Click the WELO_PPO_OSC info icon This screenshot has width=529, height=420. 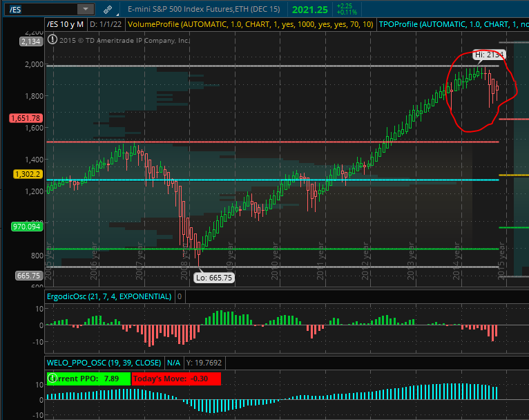[52, 377]
